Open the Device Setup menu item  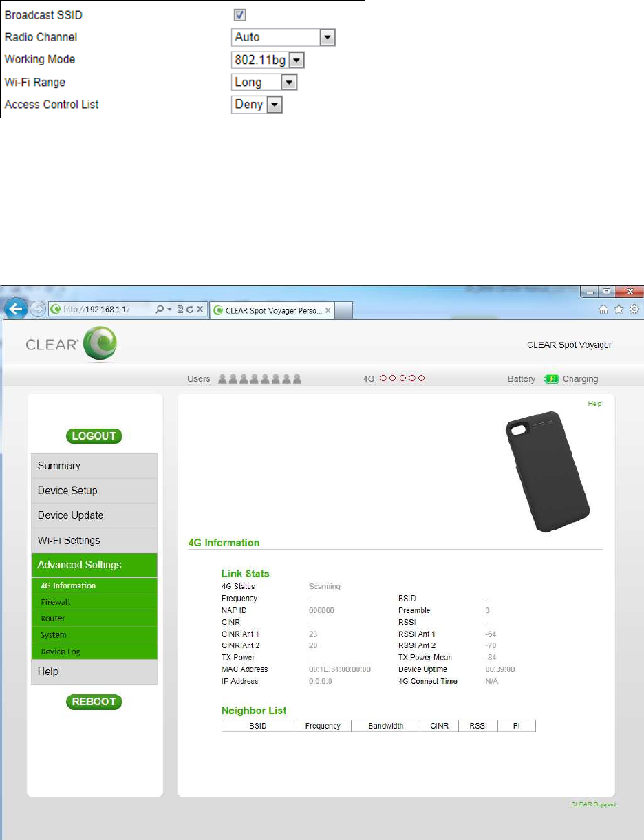pos(94,491)
